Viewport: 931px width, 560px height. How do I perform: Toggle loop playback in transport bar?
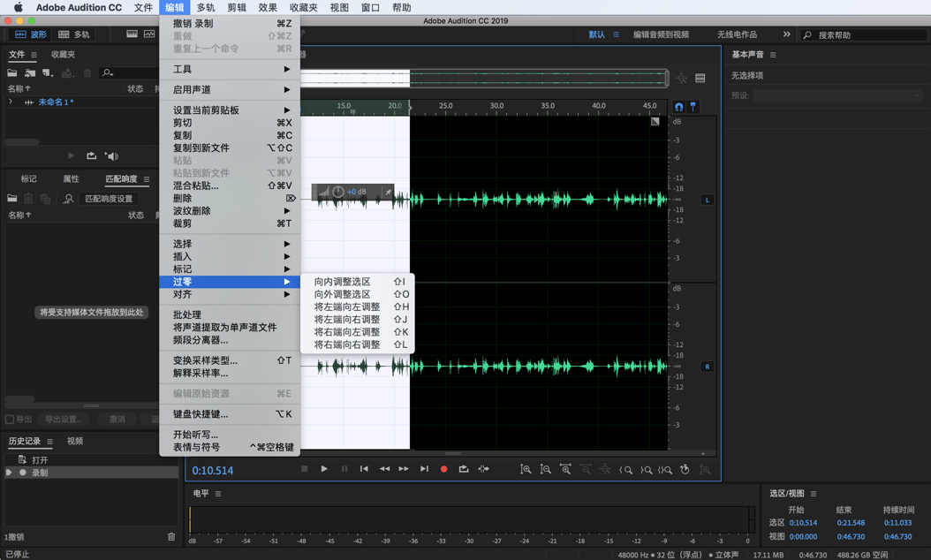tap(464, 469)
